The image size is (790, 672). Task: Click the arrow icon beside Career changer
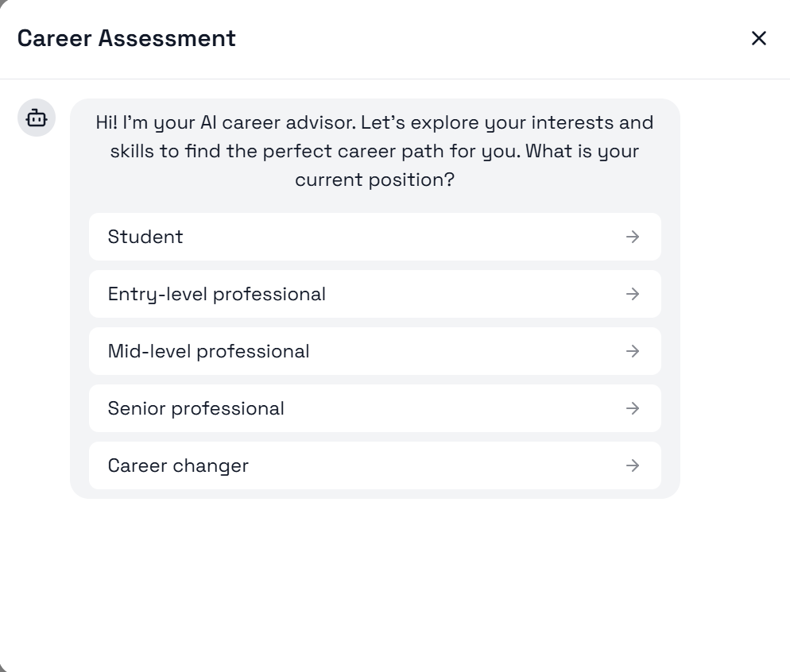coord(632,465)
